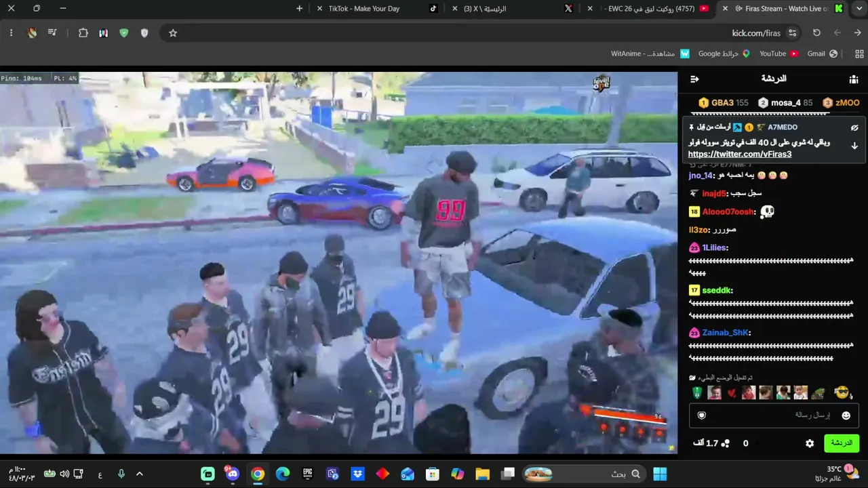Open chat settings gear icon
This screenshot has height=488, width=868.
pyautogui.click(x=810, y=443)
